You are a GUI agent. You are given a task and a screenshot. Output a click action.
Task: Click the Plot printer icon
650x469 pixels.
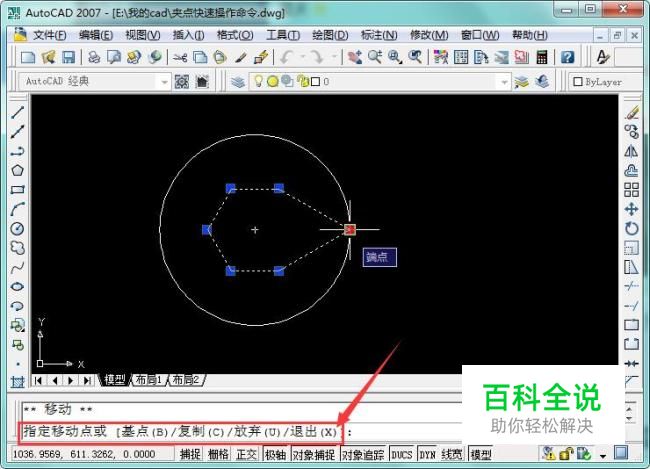click(x=94, y=57)
